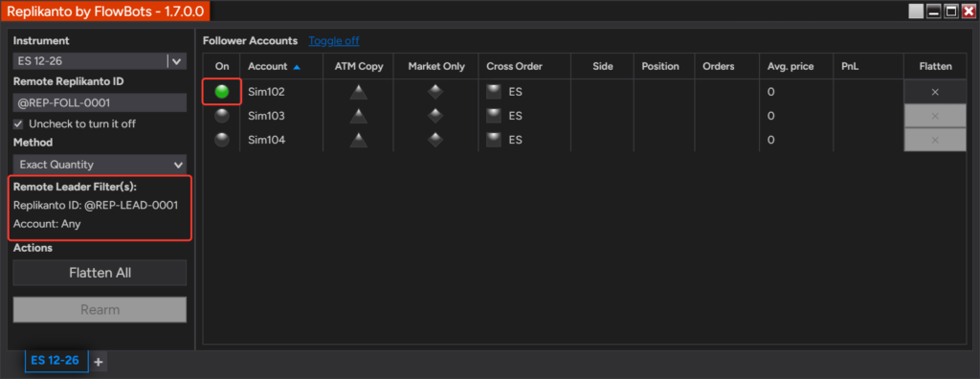Click the Market Only column header
The image size is (980, 379).
tap(436, 66)
